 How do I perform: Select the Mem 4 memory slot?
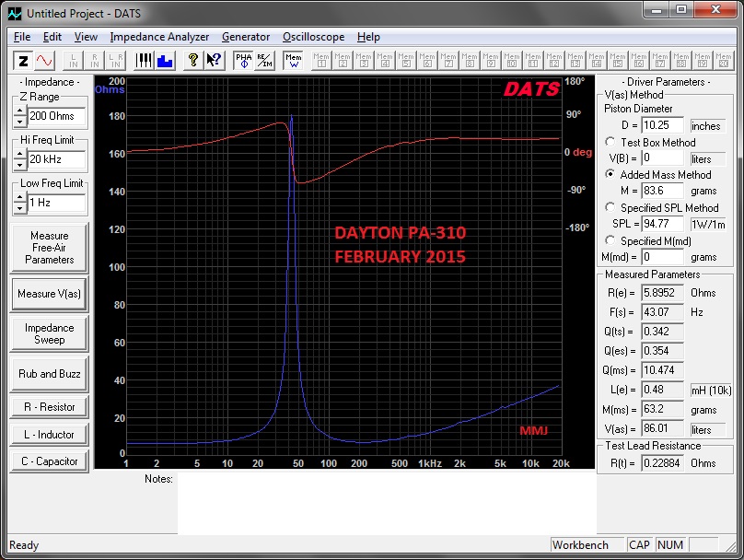tap(385, 60)
